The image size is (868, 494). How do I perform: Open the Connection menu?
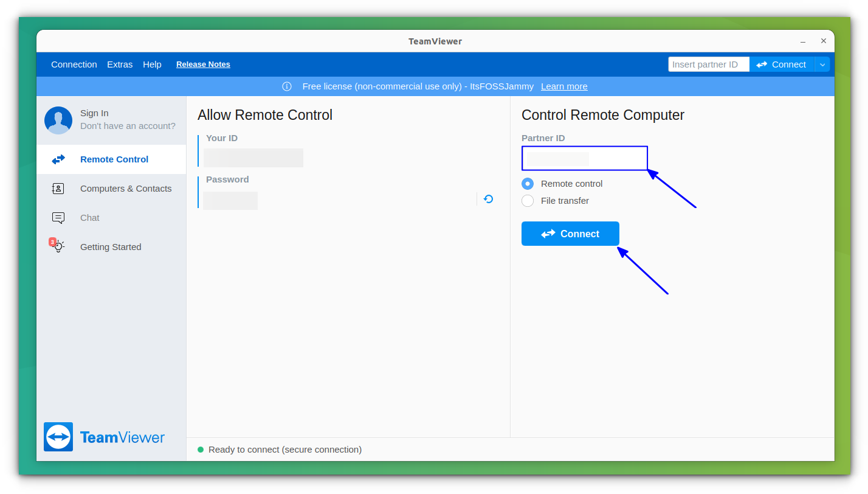tap(74, 64)
